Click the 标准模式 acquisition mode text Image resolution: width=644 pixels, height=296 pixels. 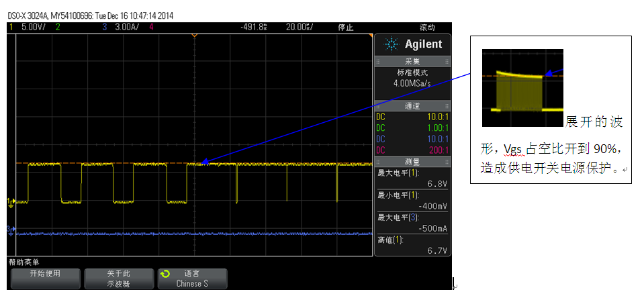coord(412,72)
